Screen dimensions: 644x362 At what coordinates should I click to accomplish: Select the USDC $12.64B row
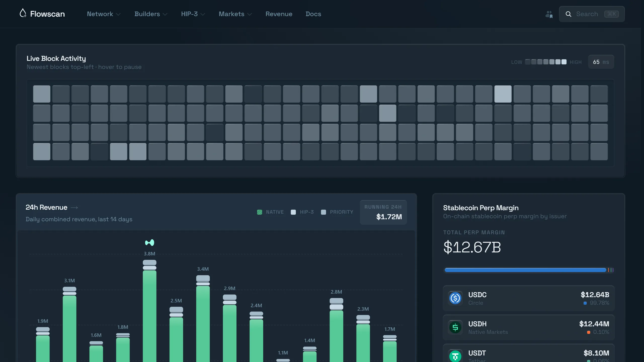coord(529,298)
